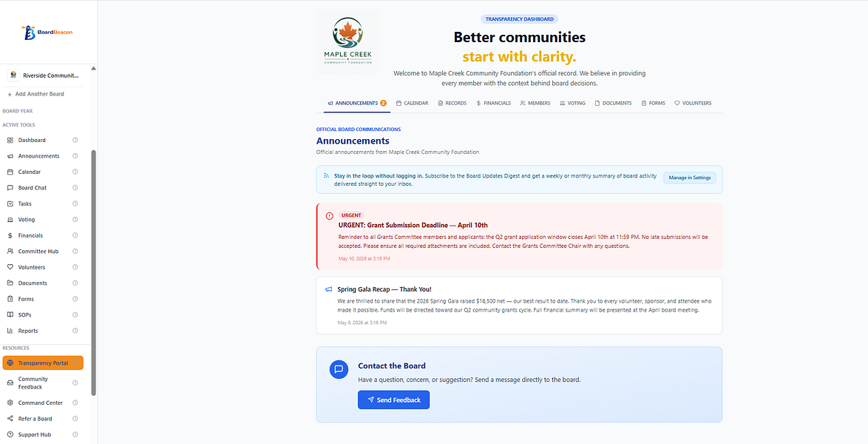Switch to the Documents tab
The height and width of the screenshot is (444, 868).
point(614,103)
